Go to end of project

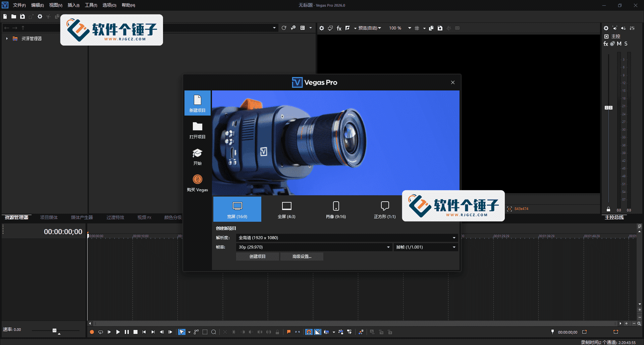153,332
